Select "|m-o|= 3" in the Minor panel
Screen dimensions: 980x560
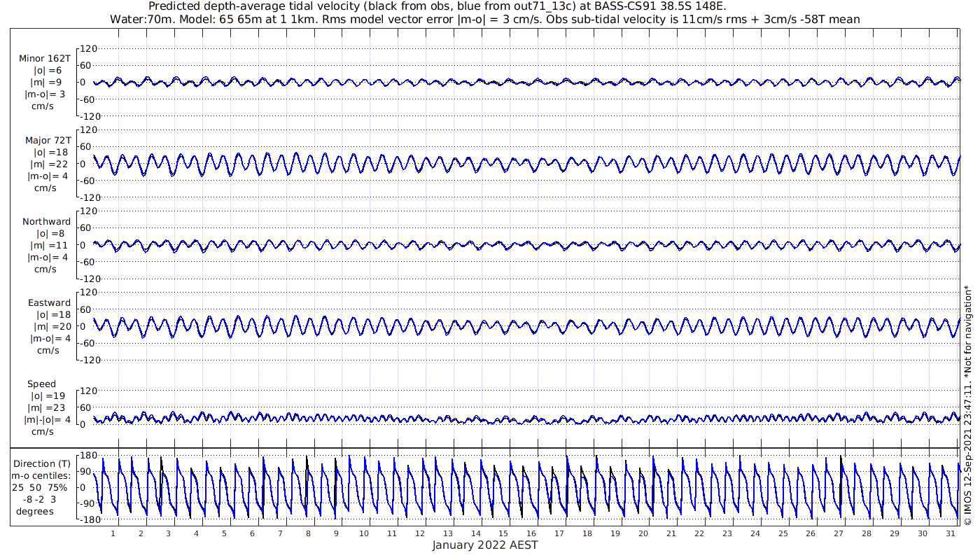(46, 94)
